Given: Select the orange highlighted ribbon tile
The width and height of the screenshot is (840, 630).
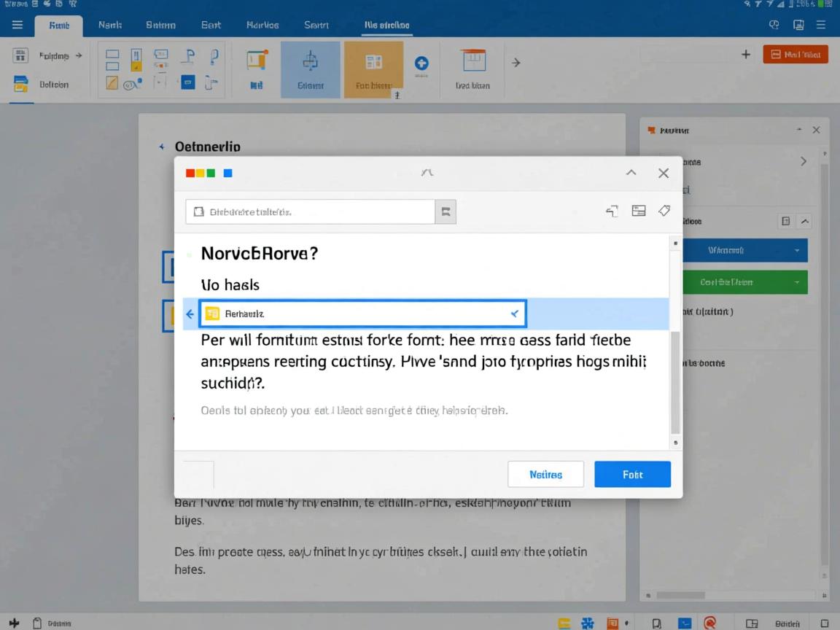Looking at the screenshot, I should click(x=373, y=69).
